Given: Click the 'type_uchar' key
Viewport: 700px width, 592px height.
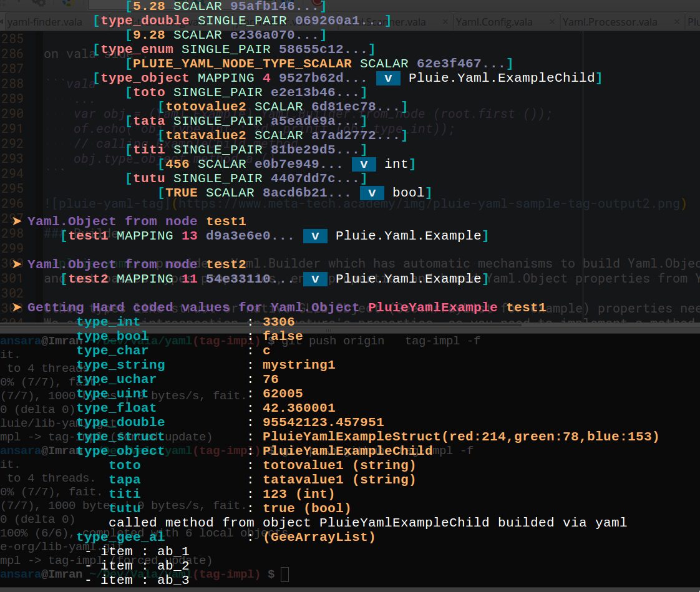Looking at the screenshot, I should click(116, 379).
